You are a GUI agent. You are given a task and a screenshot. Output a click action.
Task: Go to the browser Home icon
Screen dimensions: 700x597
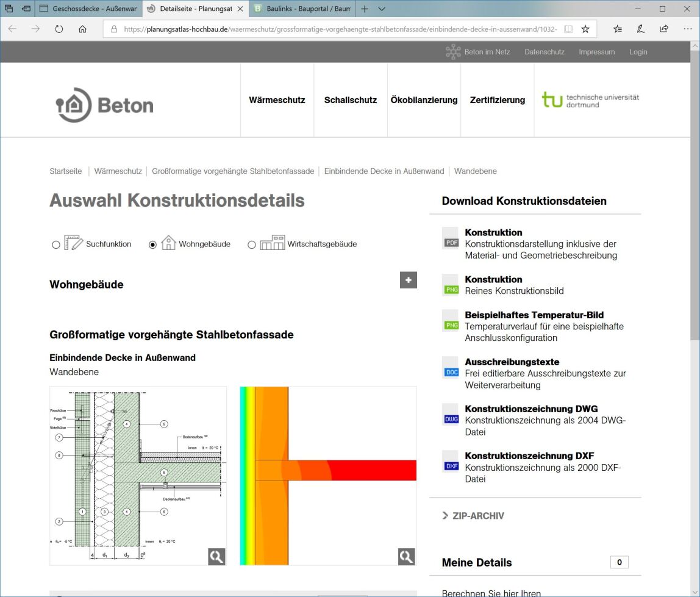pyautogui.click(x=82, y=29)
